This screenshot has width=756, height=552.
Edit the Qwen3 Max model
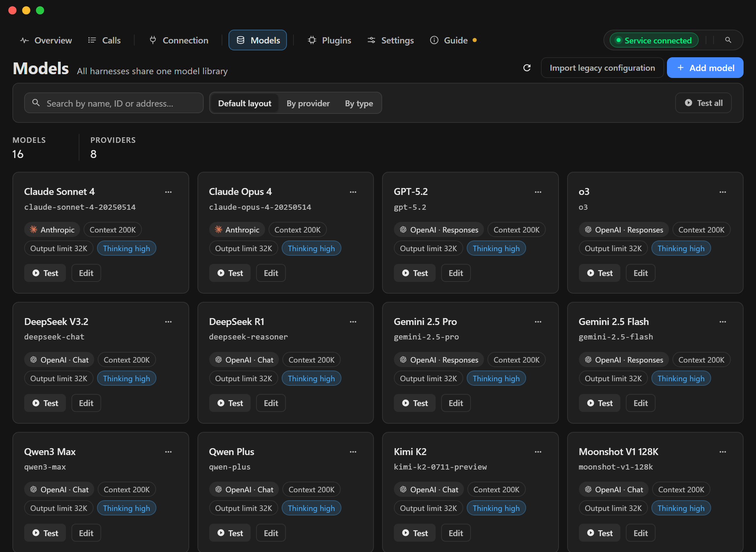[86, 533]
